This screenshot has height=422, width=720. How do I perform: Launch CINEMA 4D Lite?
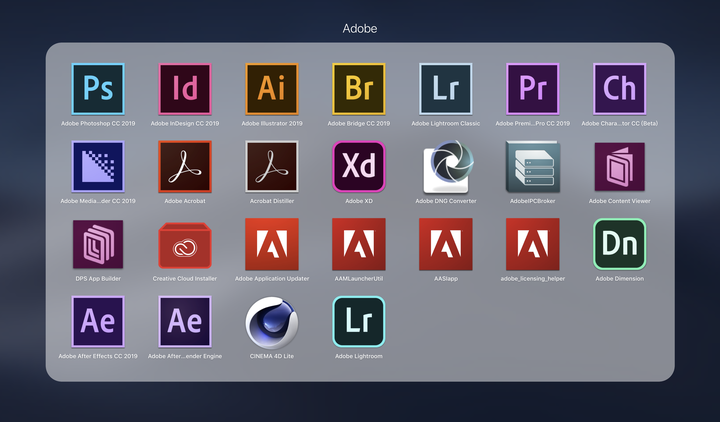click(x=272, y=322)
